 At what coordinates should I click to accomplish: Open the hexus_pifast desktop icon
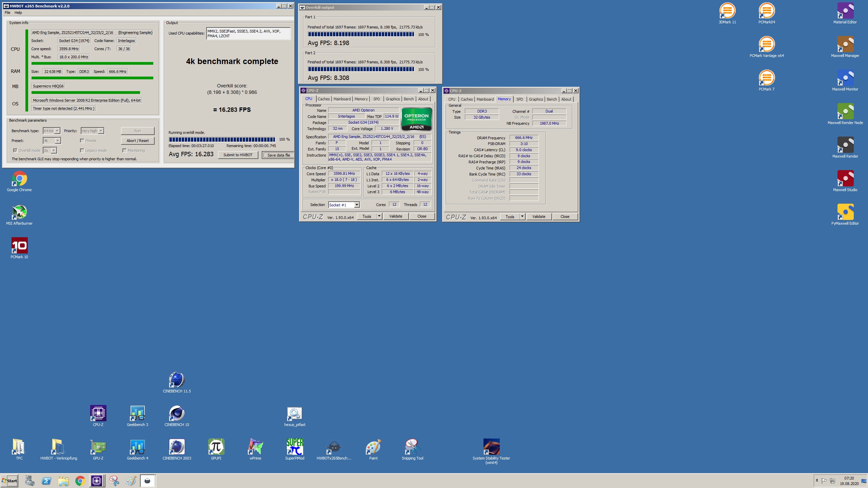(295, 416)
